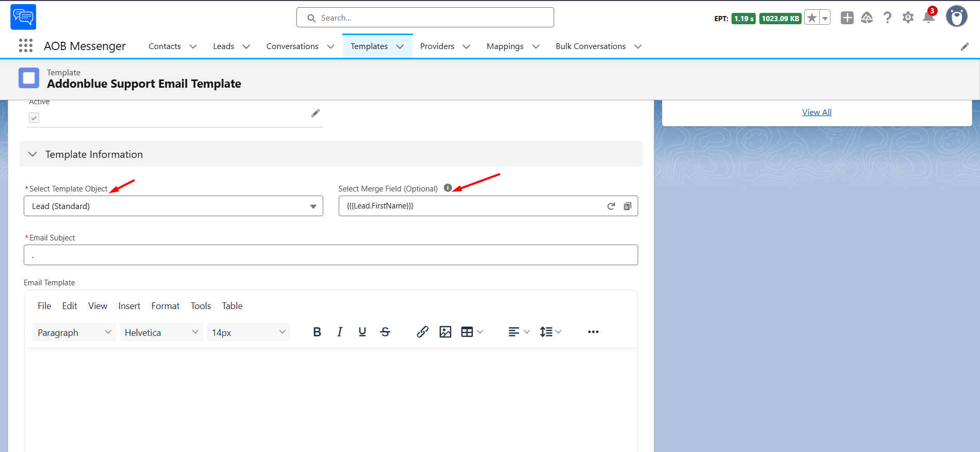The image size is (980, 452).
Task: Open the editor Format menu
Action: tap(165, 306)
